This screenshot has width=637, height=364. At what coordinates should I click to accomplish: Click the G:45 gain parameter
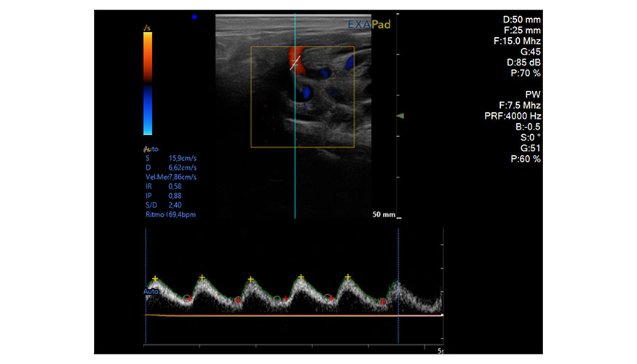[x=531, y=52]
